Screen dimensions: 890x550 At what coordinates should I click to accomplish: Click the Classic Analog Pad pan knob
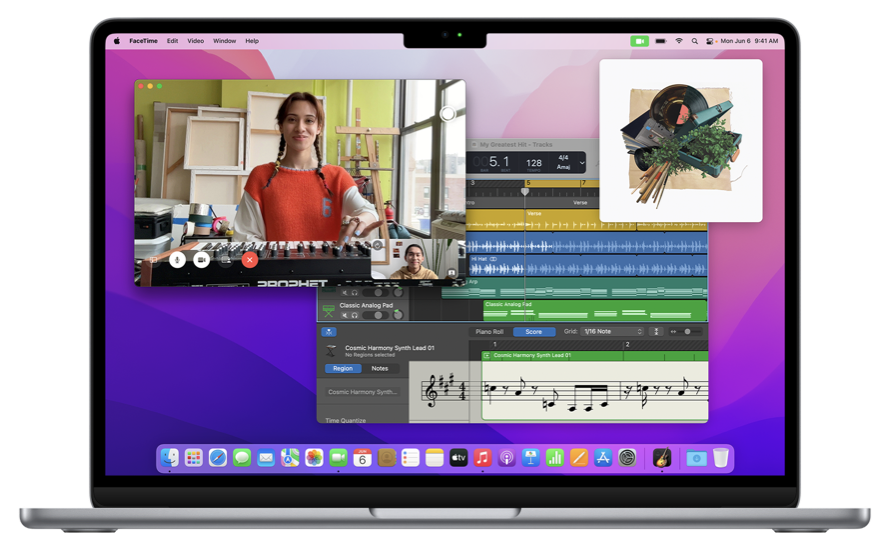point(398,314)
